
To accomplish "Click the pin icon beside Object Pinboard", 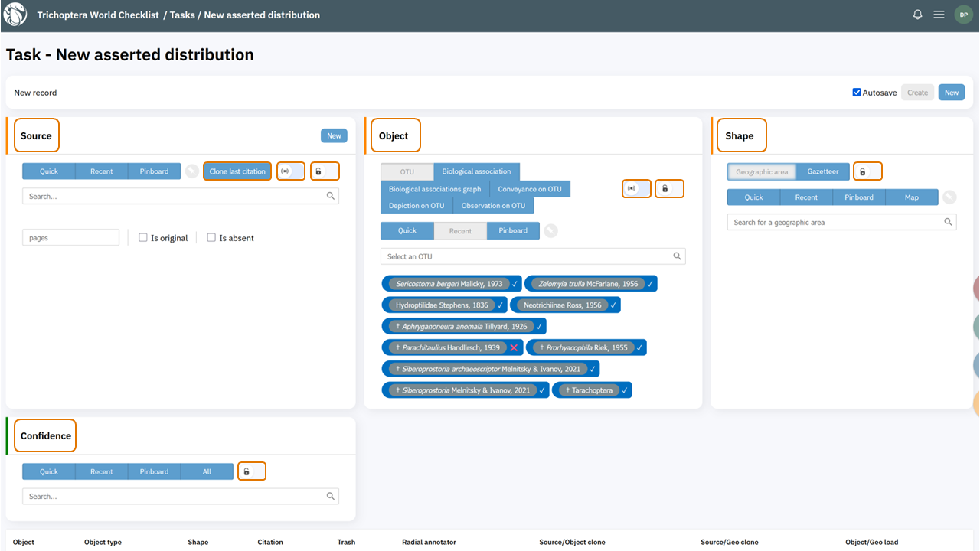I will [x=550, y=231].
